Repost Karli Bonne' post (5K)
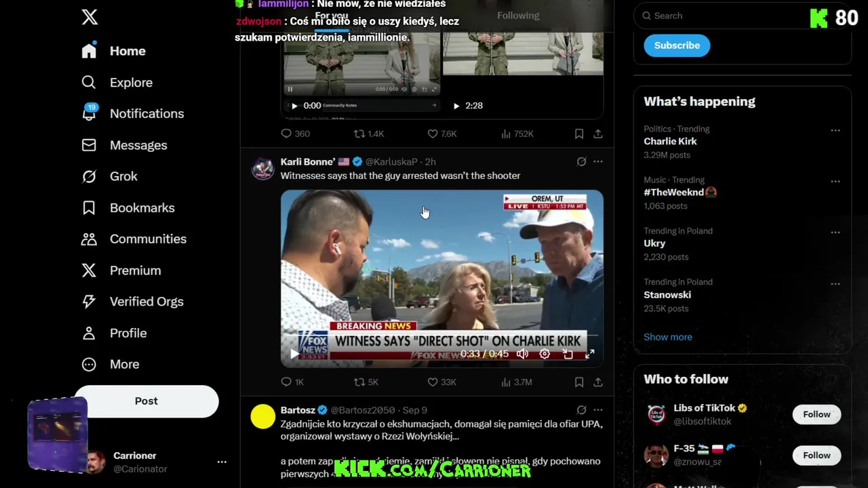This screenshot has width=868, height=488. pos(366,382)
